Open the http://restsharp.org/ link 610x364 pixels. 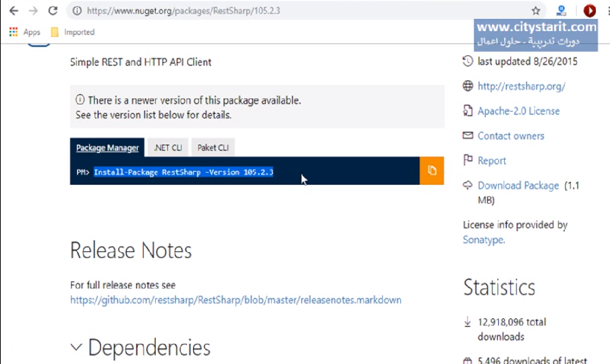tap(522, 86)
